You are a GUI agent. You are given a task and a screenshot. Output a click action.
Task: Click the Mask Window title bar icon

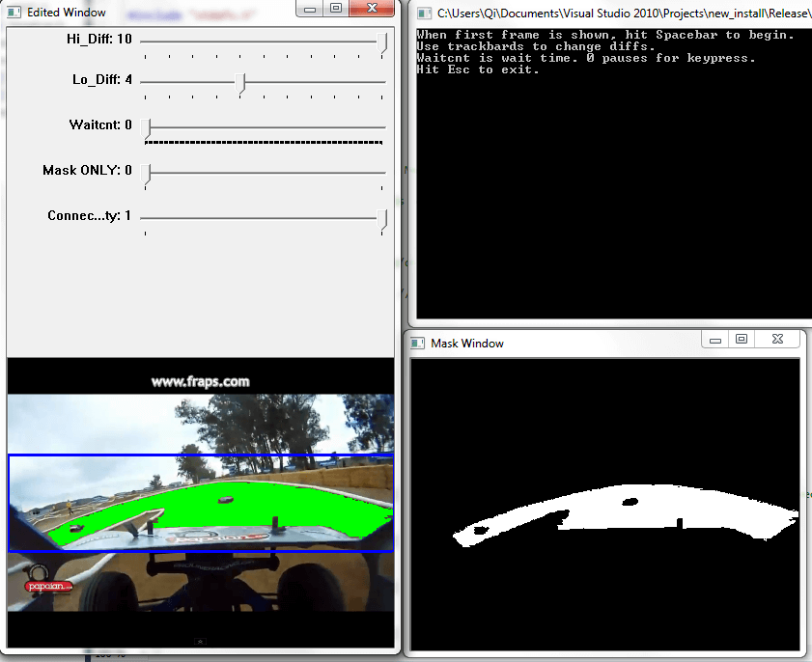(x=417, y=343)
